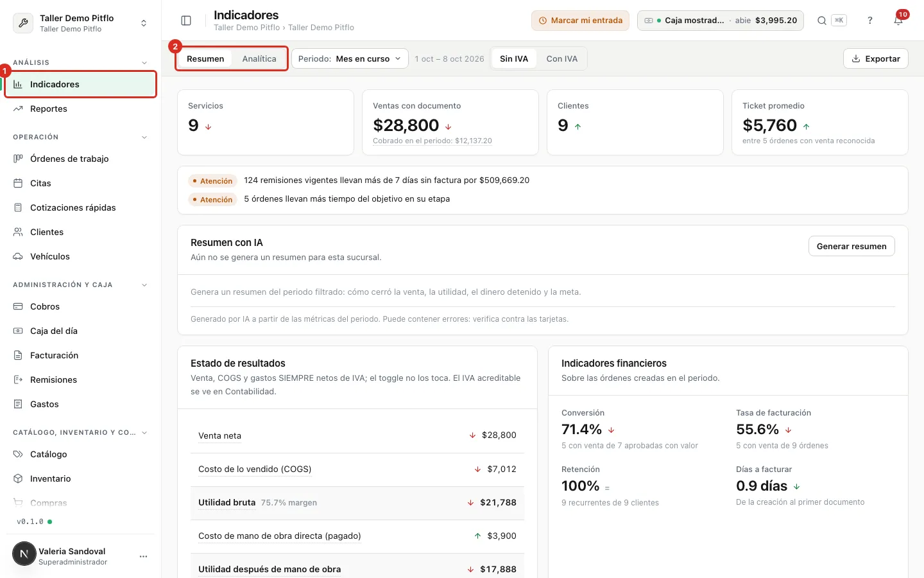Switch amounts to Con IVA
This screenshot has width=924, height=578.
(x=562, y=58)
